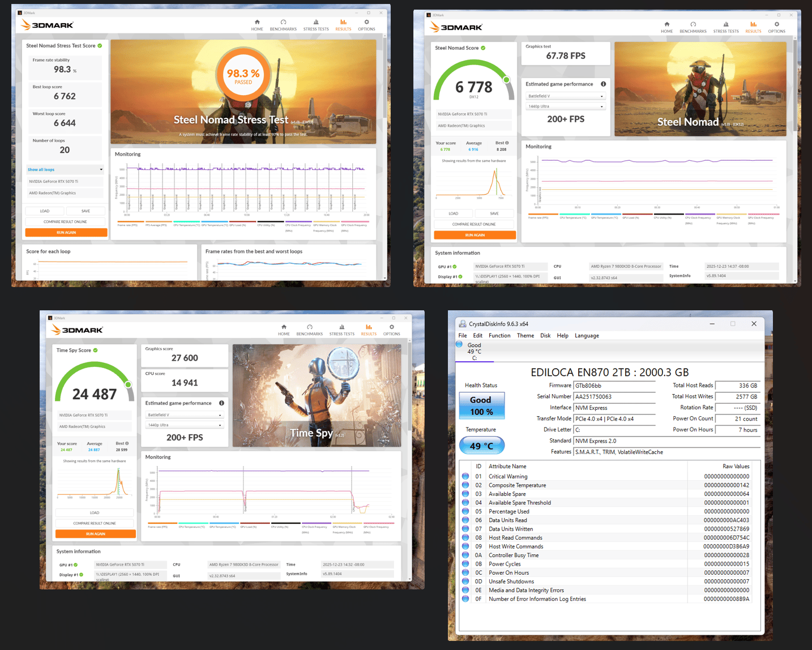This screenshot has width=812, height=650.
Task: Click the 3DMark logo in the Stress Test window
Action: [x=48, y=25]
